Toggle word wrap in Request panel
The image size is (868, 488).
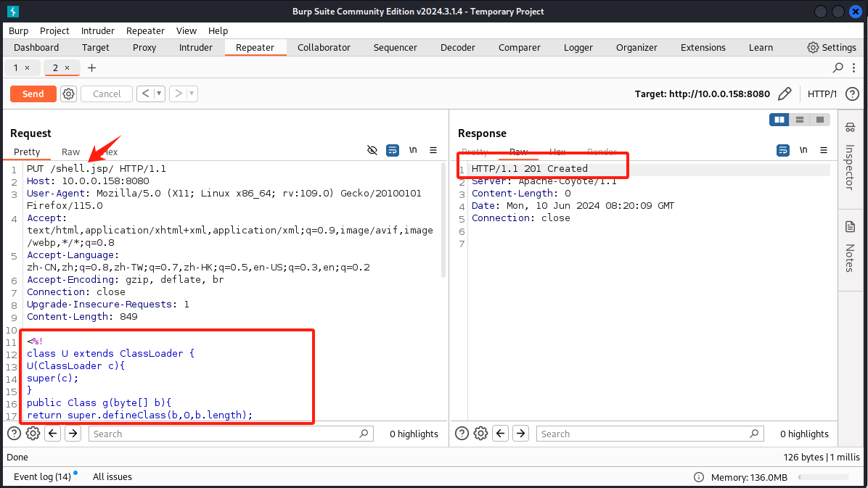pyautogui.click(x=393, y=151)
